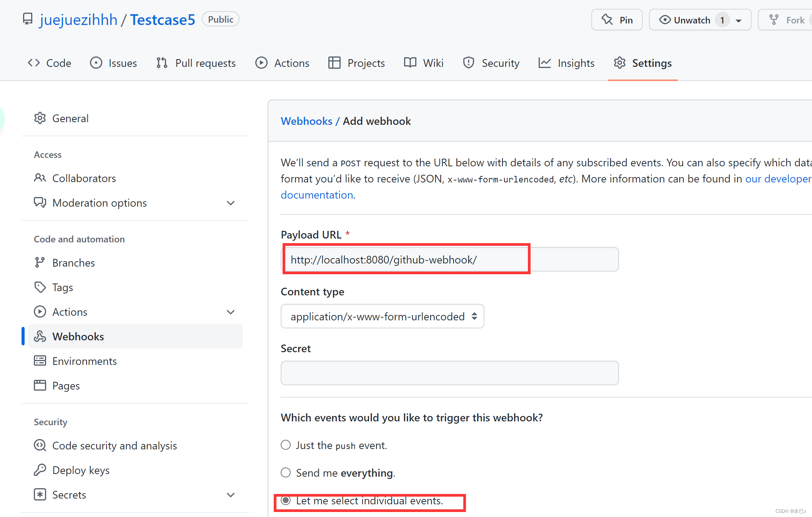Click into the Secret input field

[449, 373]
